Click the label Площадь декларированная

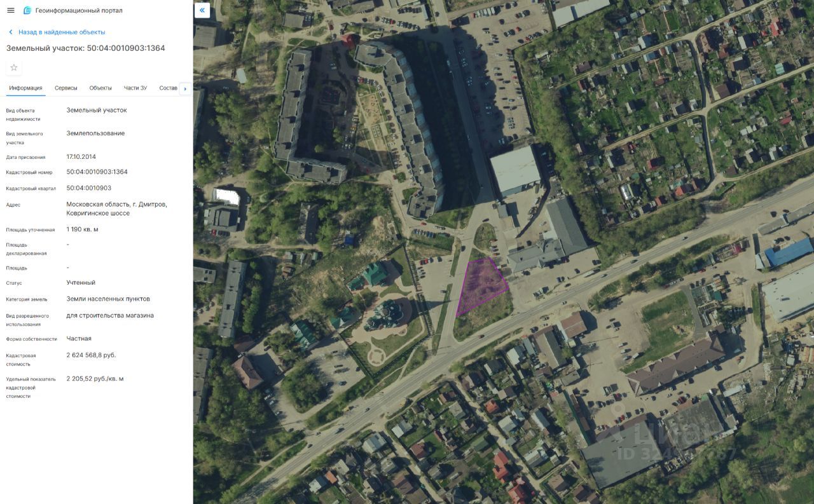pyautogui.click(x=26, y=249)
